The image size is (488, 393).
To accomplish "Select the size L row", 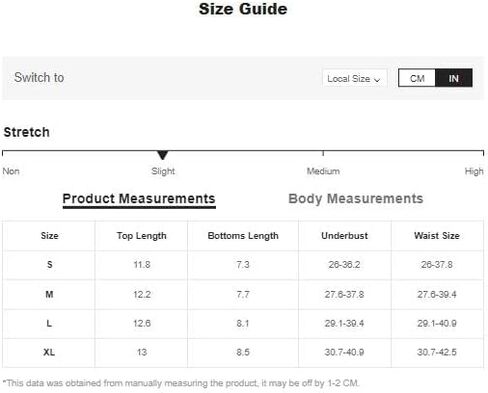I will tap(243, 323).
